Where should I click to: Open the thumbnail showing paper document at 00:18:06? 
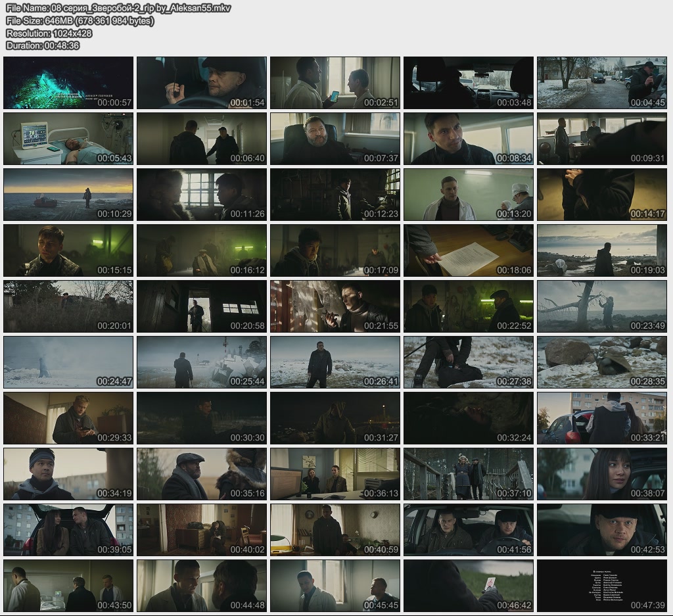tap(469, 250)
